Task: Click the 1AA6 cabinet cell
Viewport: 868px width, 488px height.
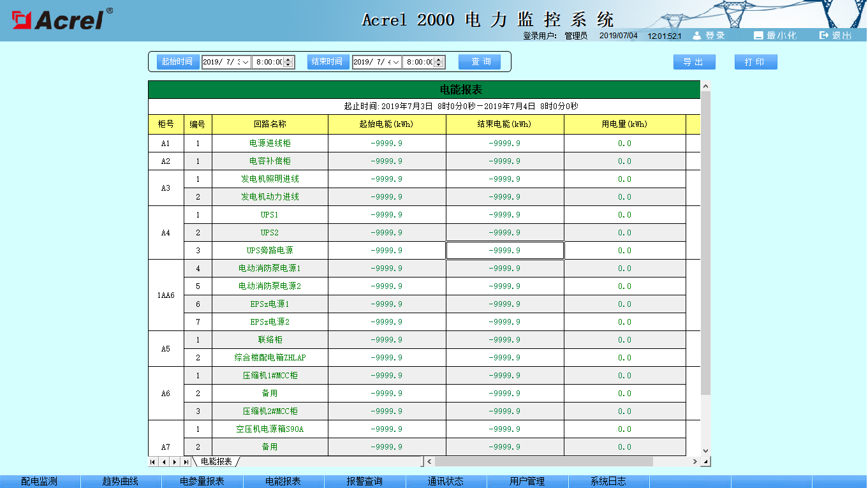Action: tap(166, 295)
